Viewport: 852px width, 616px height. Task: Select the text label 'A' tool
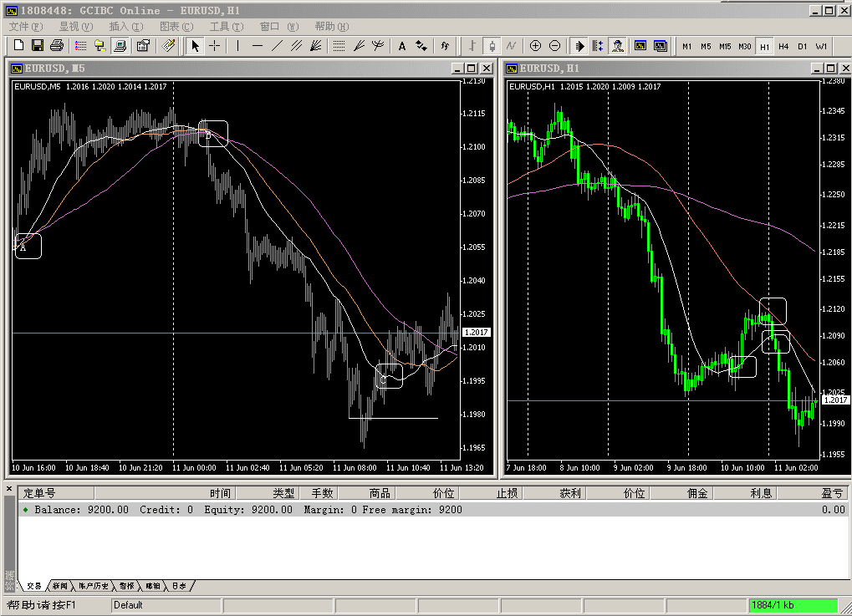(402, 46)
